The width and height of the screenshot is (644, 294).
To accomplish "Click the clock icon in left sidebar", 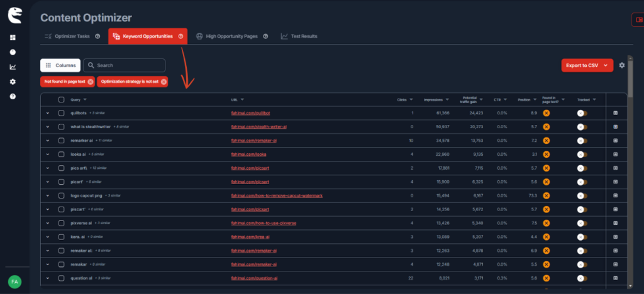I will 13,52.
